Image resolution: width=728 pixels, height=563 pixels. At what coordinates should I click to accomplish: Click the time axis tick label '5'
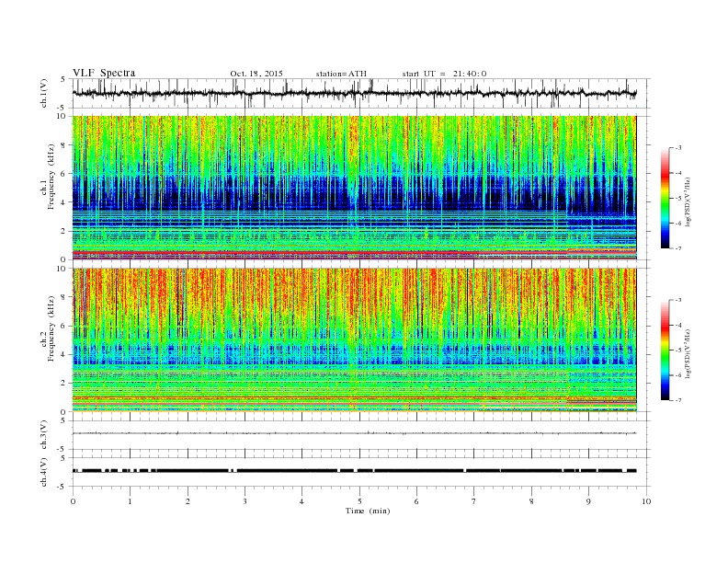(359, 501)
